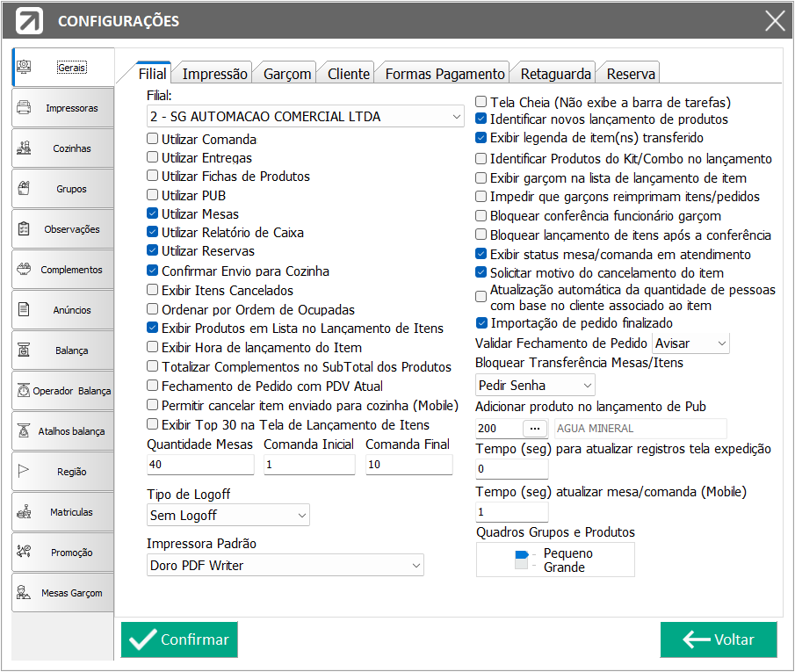
Task: Open Promoção in the sidebar
Action: pos(63,553)
